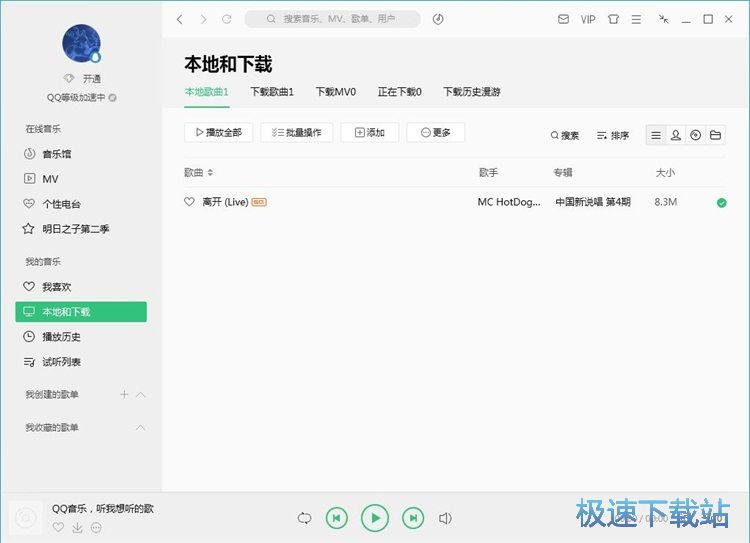Add a new playlist with plus icon
Image resolution: width=750 pixels, height=543 pixels.
124,395
